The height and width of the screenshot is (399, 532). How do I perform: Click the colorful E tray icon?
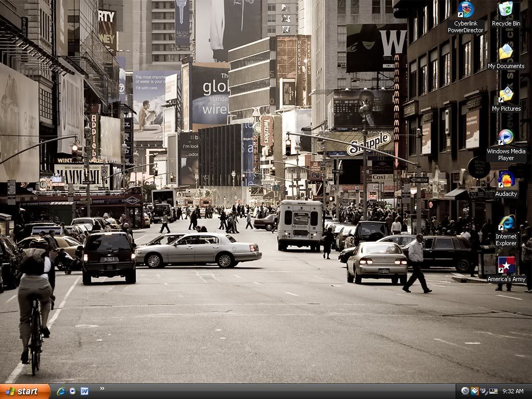pos(475,391)
